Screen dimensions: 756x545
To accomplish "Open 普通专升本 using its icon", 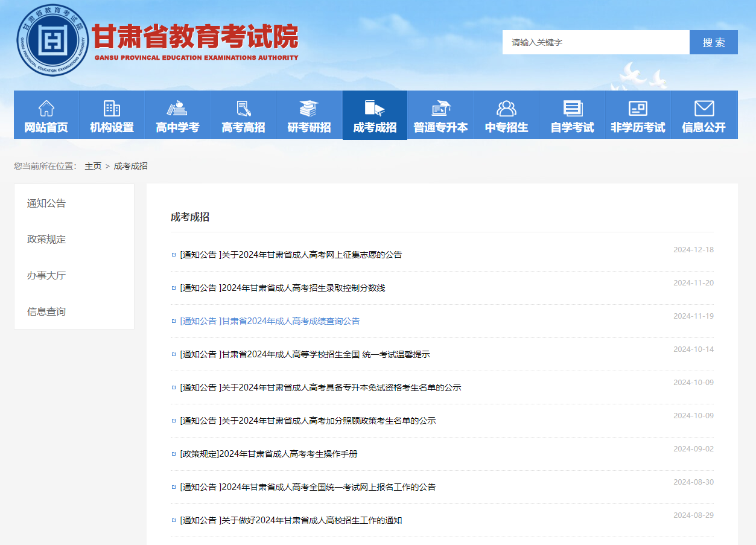I will (440, 109).
